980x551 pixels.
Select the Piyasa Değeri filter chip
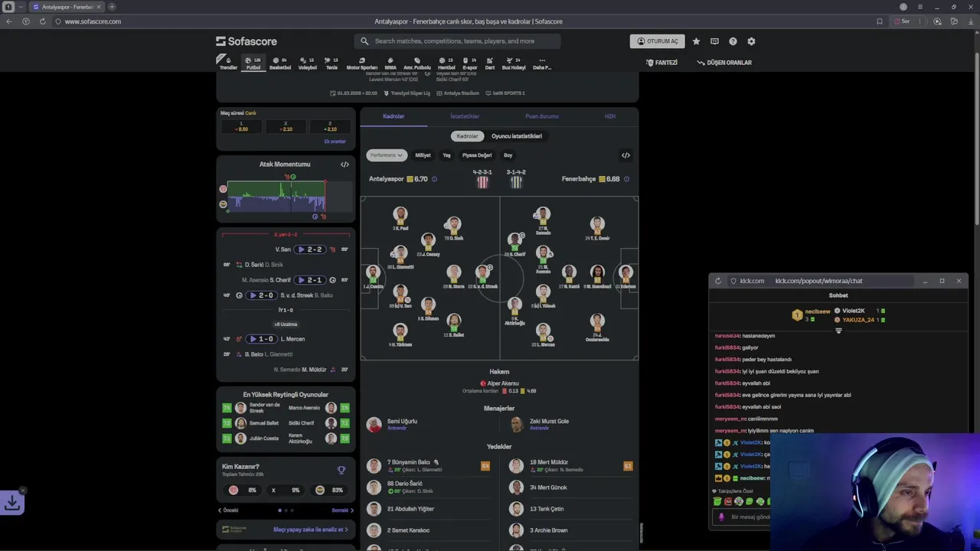(477, 155)
